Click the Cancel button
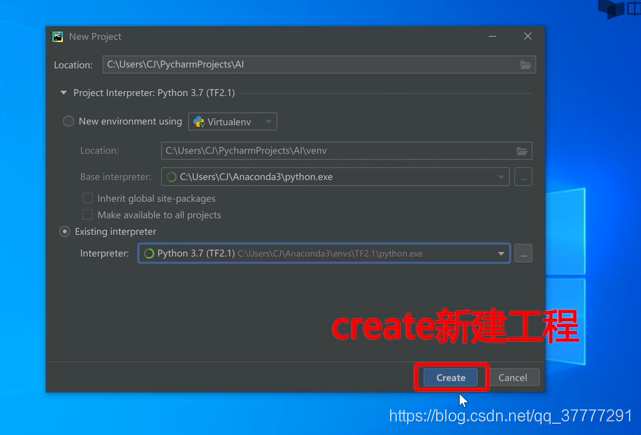The height and width of the screenshot is (435, 641). click(x=513, y=377)
